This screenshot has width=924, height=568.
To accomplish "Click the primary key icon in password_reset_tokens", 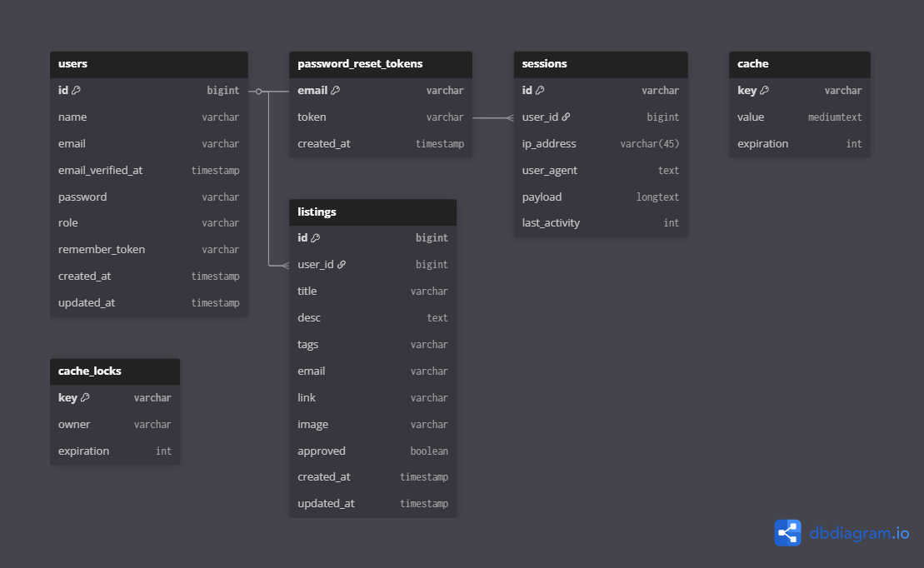I will (335, 91).
